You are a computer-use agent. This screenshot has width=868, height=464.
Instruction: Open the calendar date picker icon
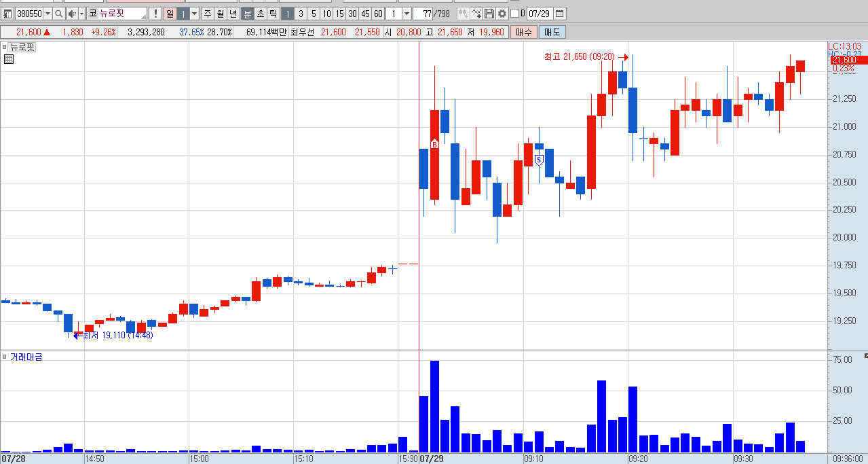559,14
